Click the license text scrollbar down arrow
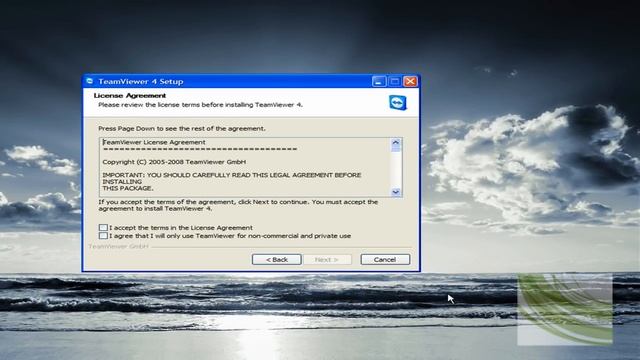The width and height of the screenshot is (640, 360). click(x=395, y=192)
